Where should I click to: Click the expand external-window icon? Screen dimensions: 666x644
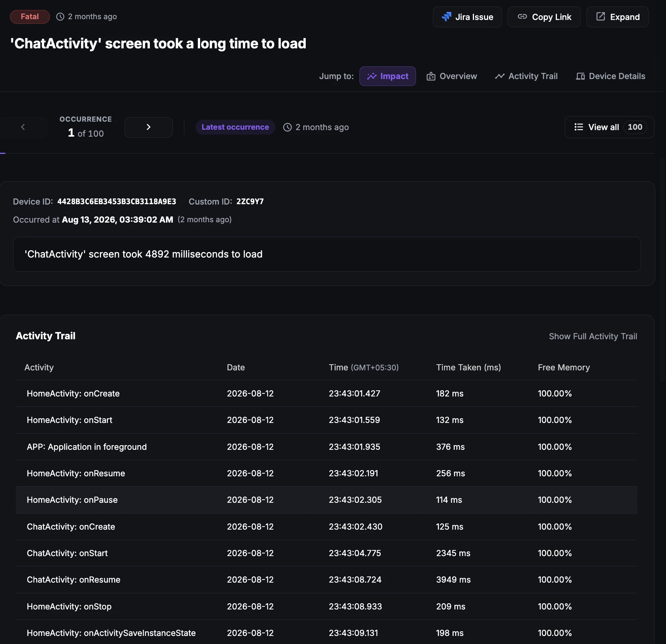[600, 17]
